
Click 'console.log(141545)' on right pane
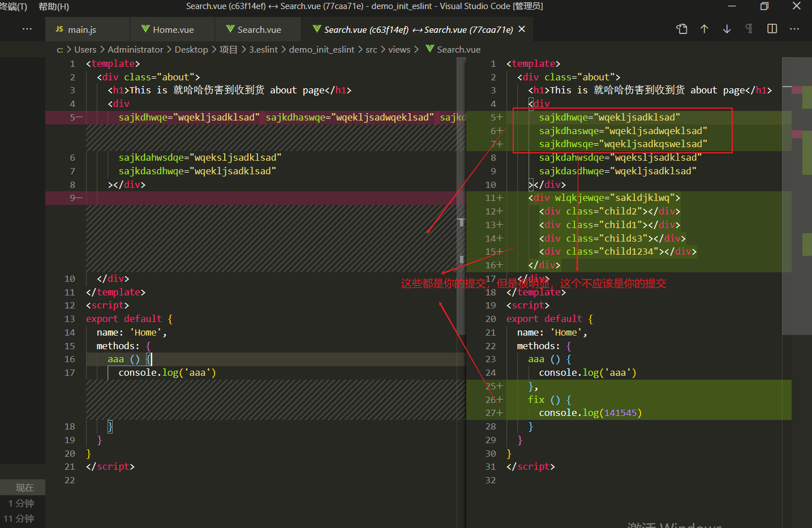pos(590,413)
